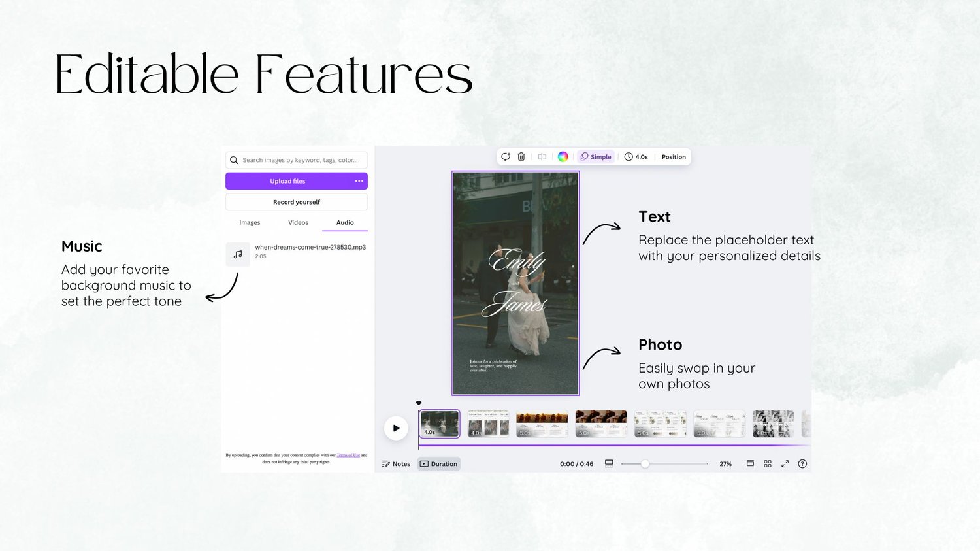Click the Record yourself button

tap(297, 202)
